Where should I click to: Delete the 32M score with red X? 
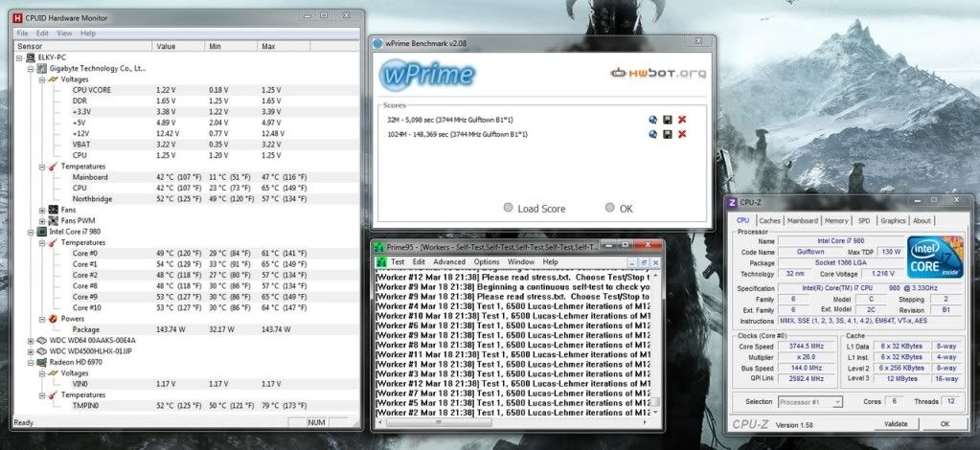pos(682,120)
